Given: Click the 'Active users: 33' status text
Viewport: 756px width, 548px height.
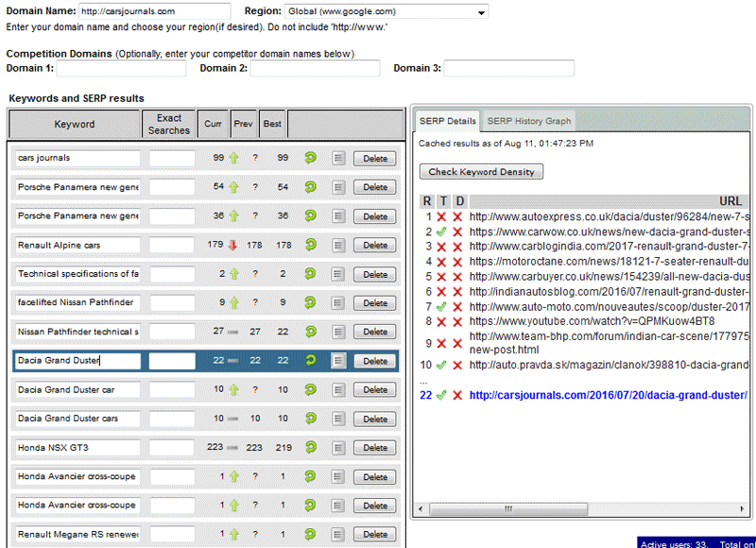Looking at the screenshot, I should [674, 544].
